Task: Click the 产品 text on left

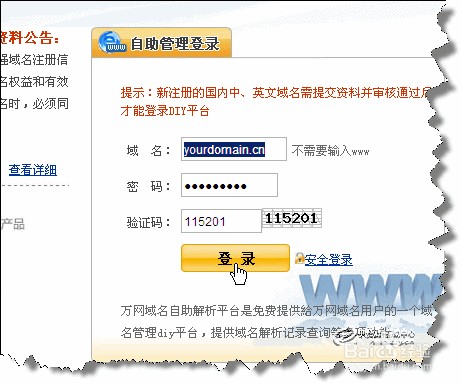Action: point(12,224)
